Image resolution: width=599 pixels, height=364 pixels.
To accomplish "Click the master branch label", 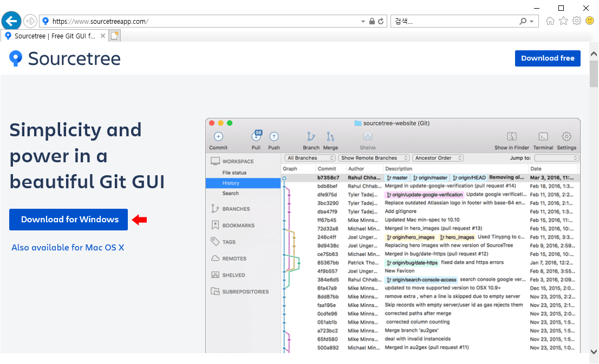I will click(397, 178).
